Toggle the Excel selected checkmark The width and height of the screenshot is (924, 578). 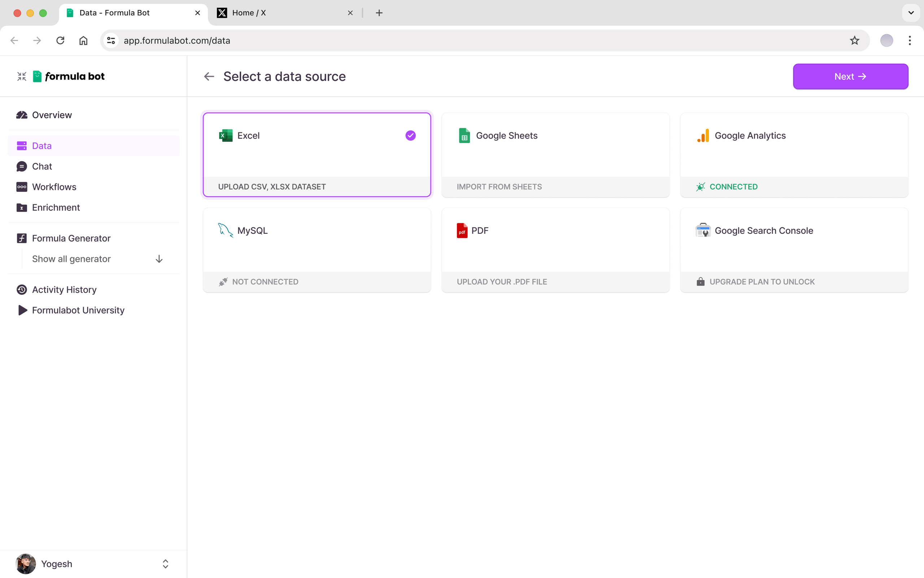point(410,135)
